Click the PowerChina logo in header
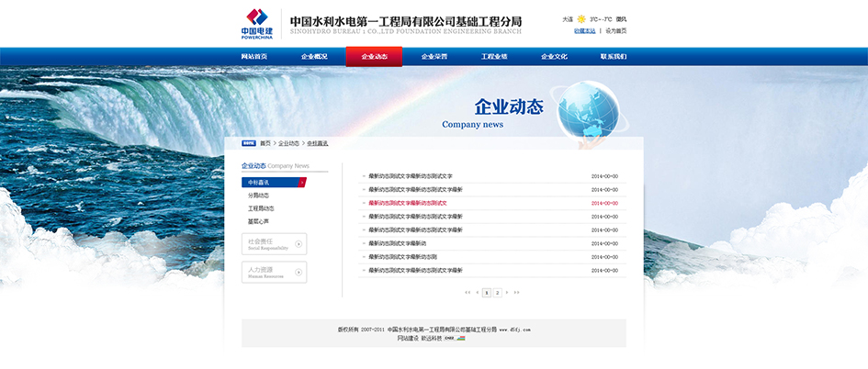The width and height of the screenshot is (868, 369). 256,22
